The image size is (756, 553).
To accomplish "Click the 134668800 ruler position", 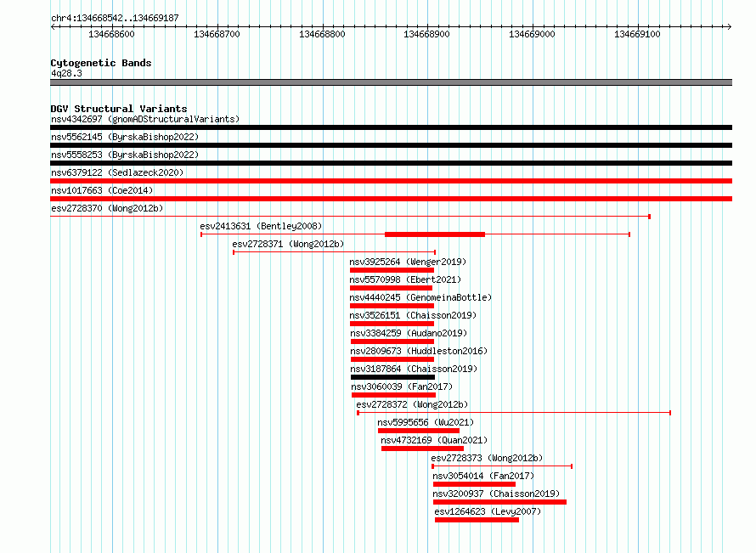I will pos(322,34).
